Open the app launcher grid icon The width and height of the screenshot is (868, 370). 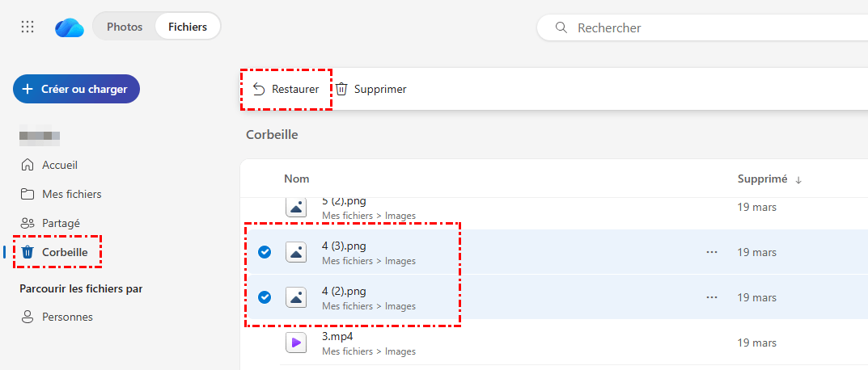28,27
